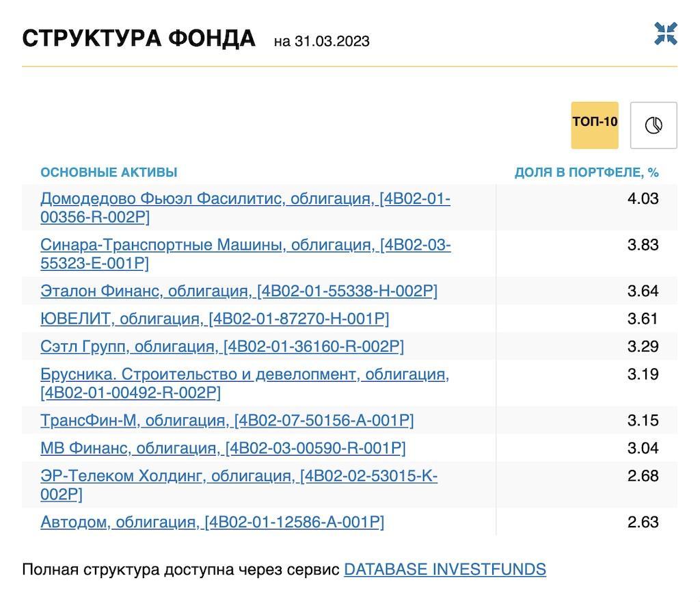Open ЭР-Телеком Холдинг bond link
The height and width of the screenshot is (602, 700).
239,476
